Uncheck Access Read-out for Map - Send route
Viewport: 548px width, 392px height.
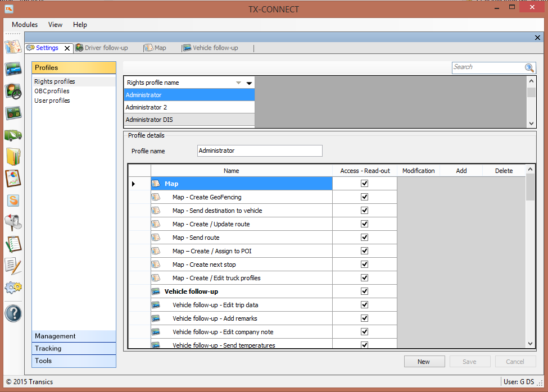tap(364, 238)
